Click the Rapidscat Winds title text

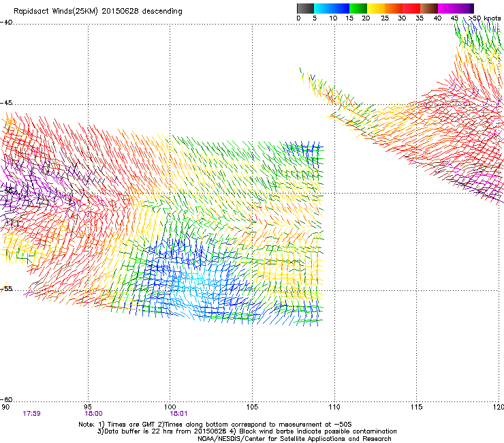click(x=97, y=12)
